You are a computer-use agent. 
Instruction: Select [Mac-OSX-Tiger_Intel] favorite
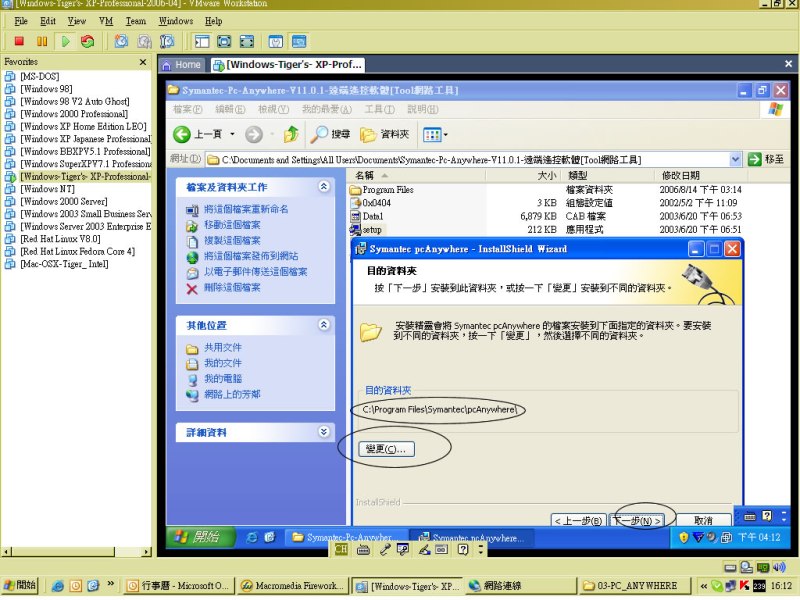64,264
